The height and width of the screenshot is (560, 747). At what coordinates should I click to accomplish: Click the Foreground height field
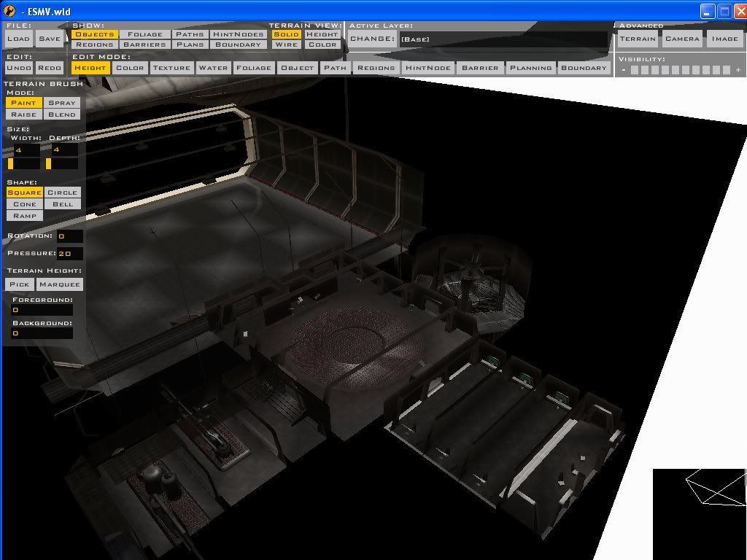tap(42, 310)
